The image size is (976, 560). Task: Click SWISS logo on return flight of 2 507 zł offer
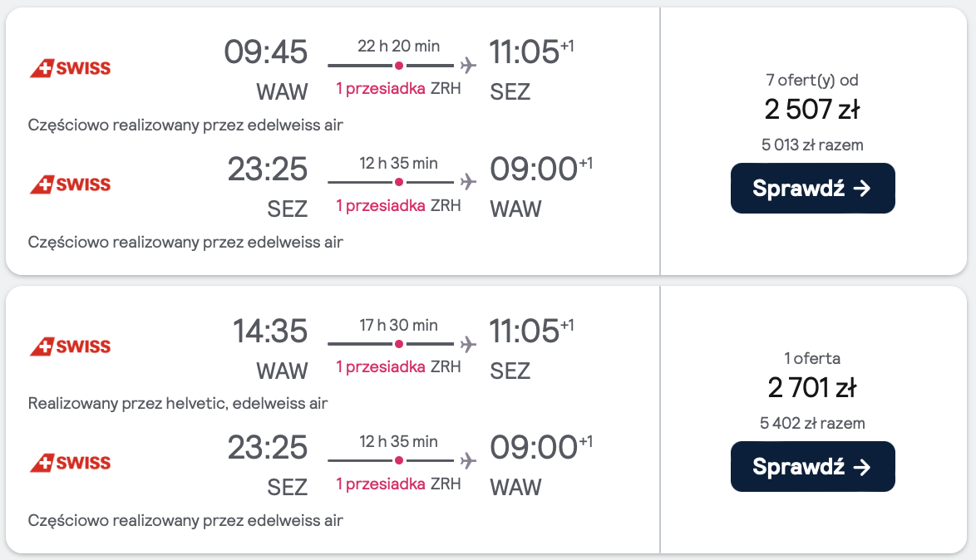coord(71,184)
